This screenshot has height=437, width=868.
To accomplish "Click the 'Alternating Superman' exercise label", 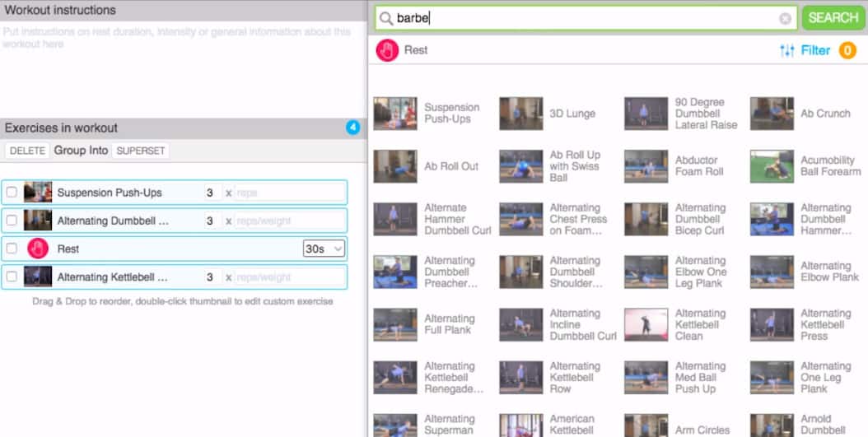I will pyautogui.click(x=449, y=425).
